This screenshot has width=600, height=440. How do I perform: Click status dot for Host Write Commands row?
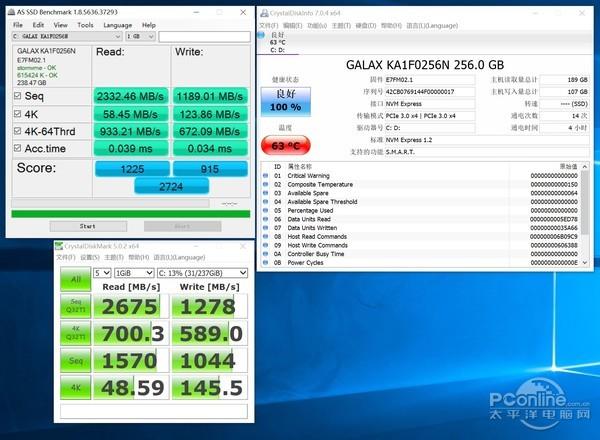pyautogui.click(x=266, y=245)
